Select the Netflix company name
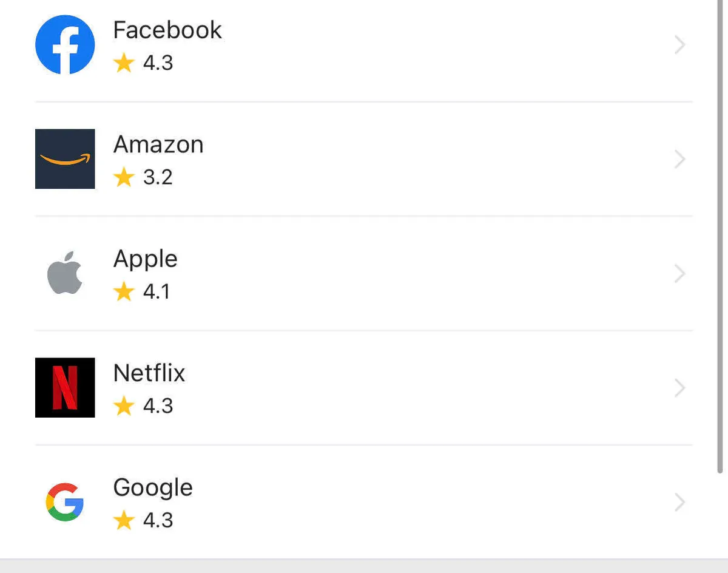This screenshot has height=573, width=728. coord(149,373)
